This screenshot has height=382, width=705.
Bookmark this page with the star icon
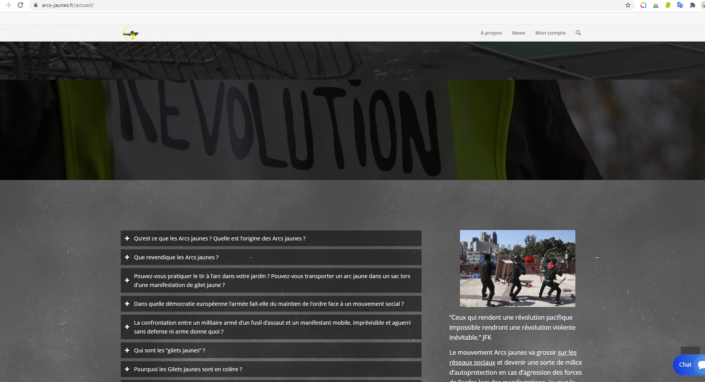(628, 5)
